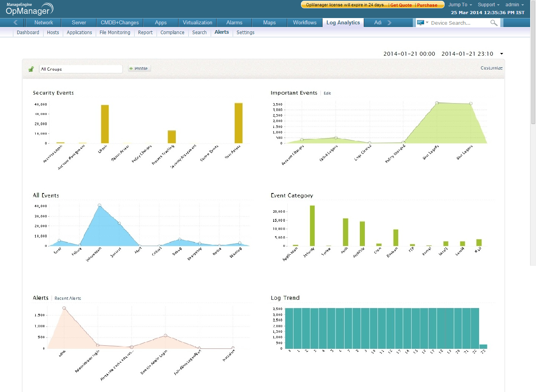Click the Success point in All Events
The width and height of the screenshot is (536, 392).
[119, 223]
